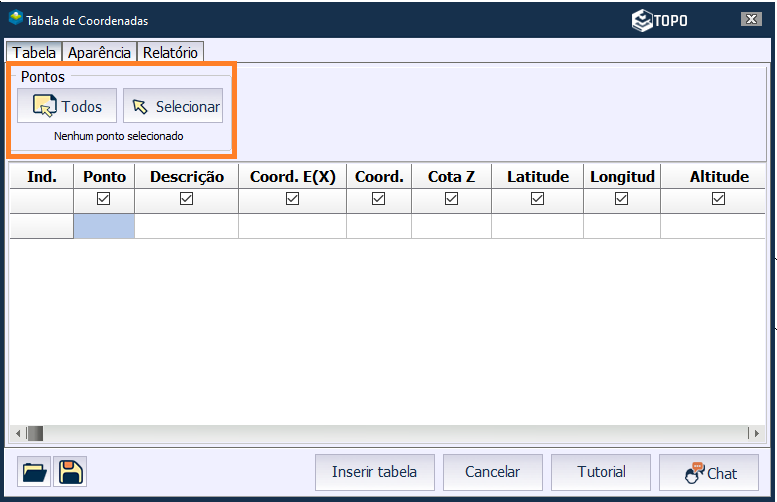Open the Chat support button
Screen dimensions: 777x502
coord(709,473)
